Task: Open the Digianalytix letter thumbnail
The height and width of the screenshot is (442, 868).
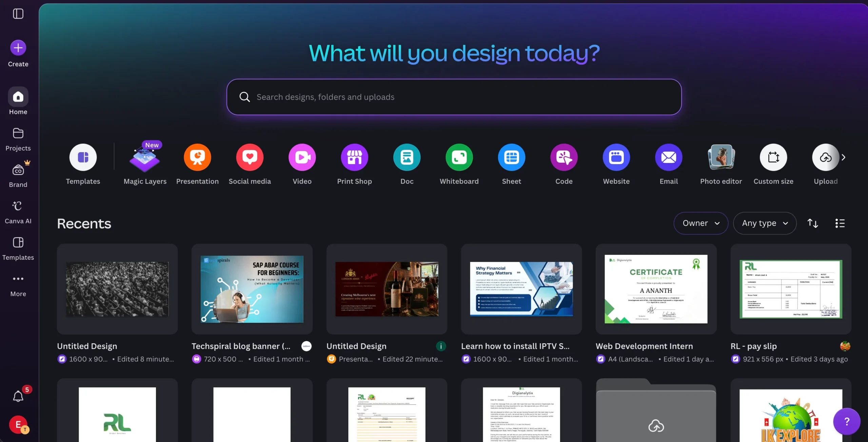Action: tap(521, 410)
